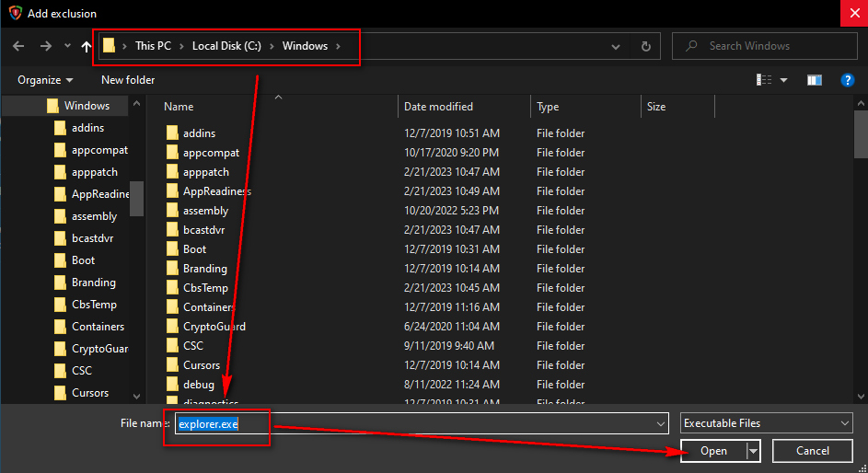Open the Organize menu
Viewport: 868px width, 473px height.
[x=45, y=80]
